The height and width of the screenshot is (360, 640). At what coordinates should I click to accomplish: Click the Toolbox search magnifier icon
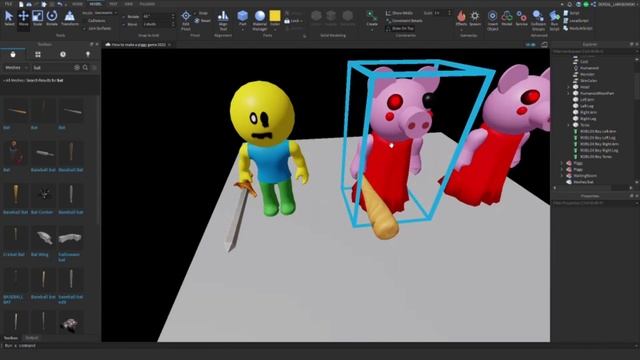click(x=85, y=67)
